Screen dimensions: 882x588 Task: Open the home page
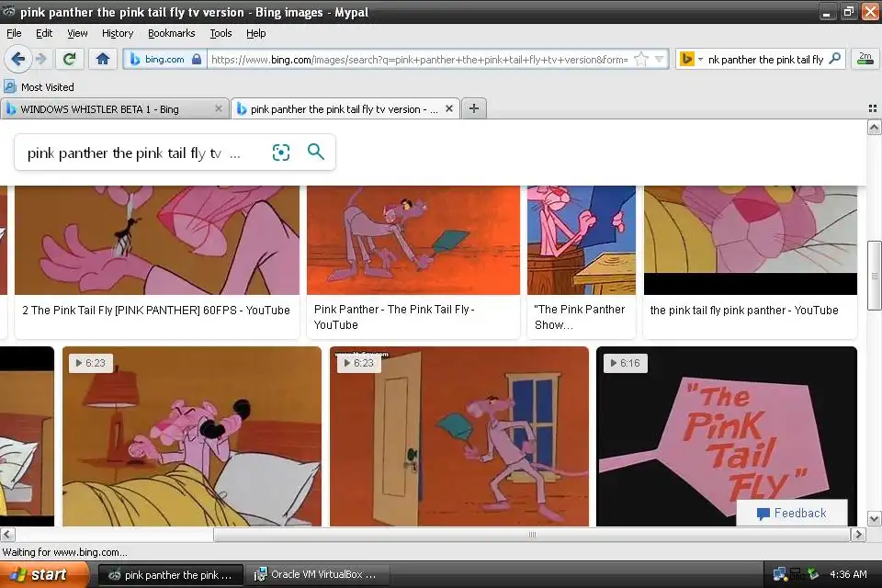102,59
